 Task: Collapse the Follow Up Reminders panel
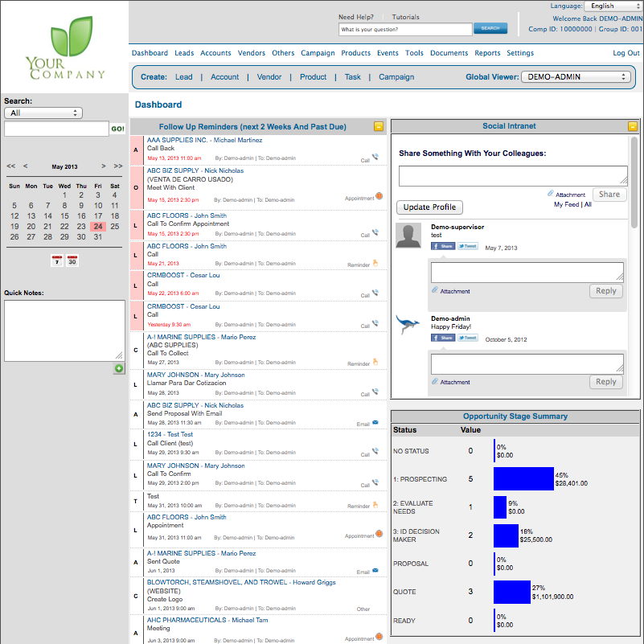pos(378,126)
